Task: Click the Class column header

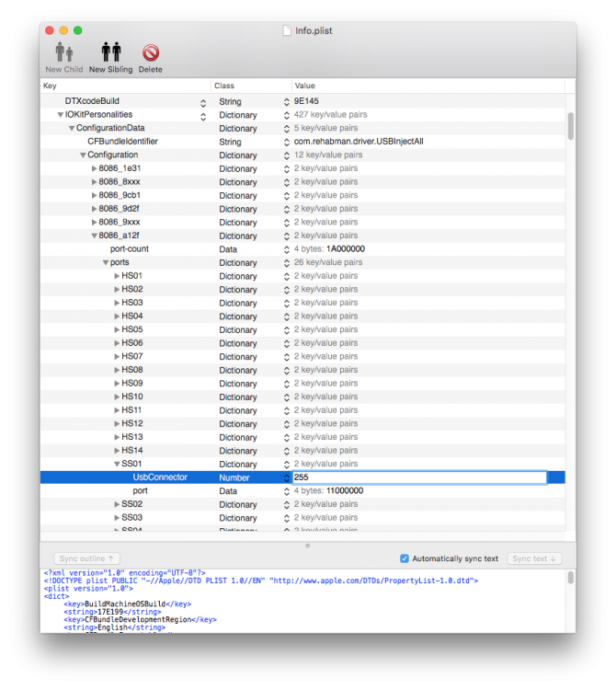Action: point(251,86)
